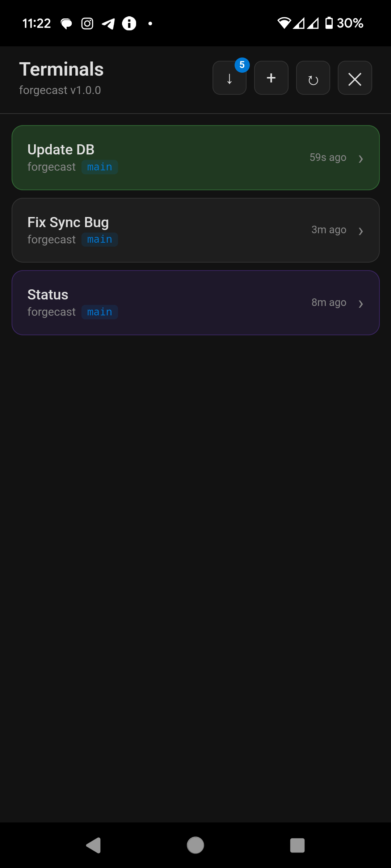Tap the Instagram icon in the status bar
This screenshot has width=391, height=868.
tap(87, 23)
